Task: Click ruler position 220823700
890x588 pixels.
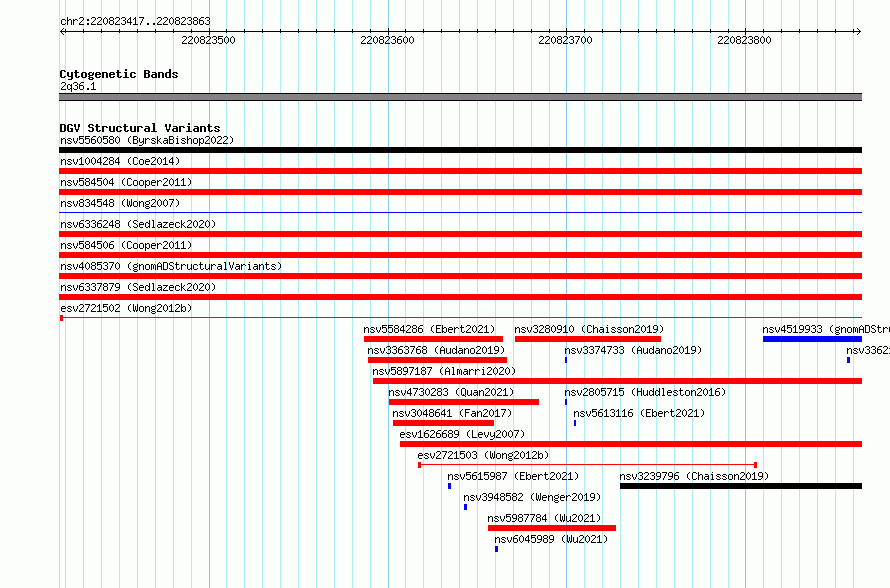Action: point(565,40)
